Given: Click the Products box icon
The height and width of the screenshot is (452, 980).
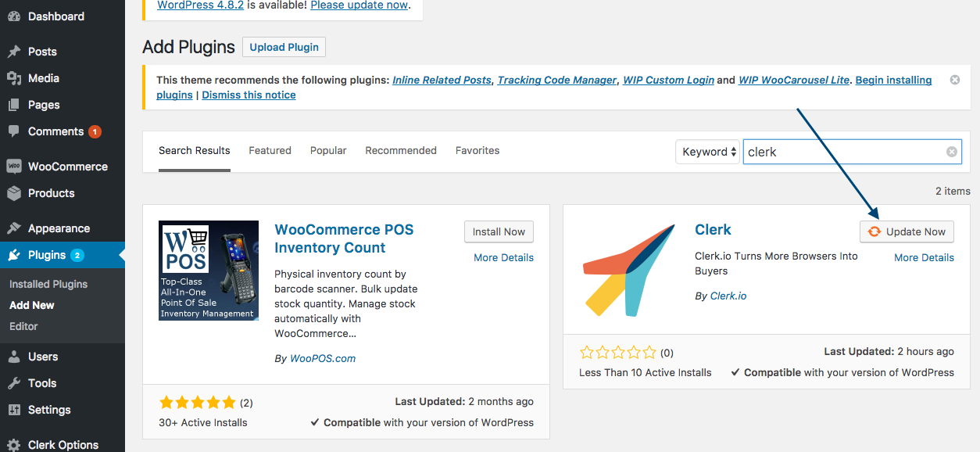Looking at the screenshot, I should pyautogui.click(x=14, y=193).
